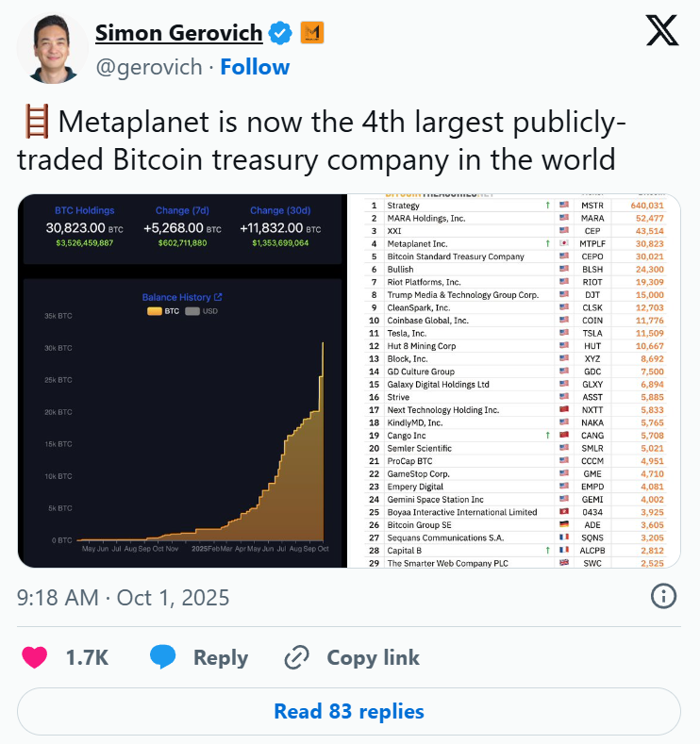The height and width of the screenshot is (744, 700).
Task: Click the info icon beside the timestamp
Action: [x=663, y=596]
